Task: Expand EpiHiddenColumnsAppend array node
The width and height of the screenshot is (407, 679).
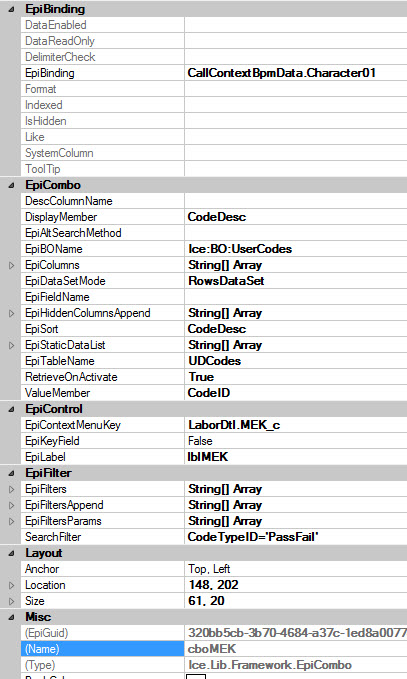Action: tap(11, 314)
